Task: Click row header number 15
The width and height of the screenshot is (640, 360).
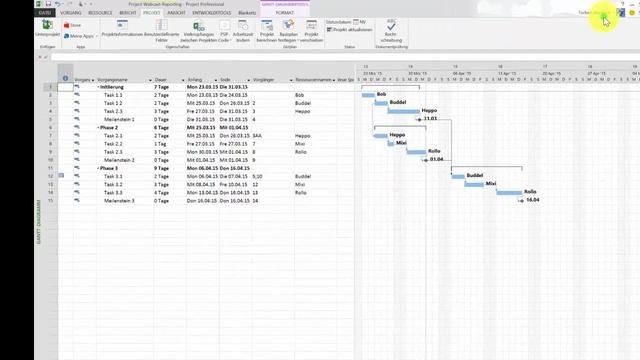Action: pos(51,200)
